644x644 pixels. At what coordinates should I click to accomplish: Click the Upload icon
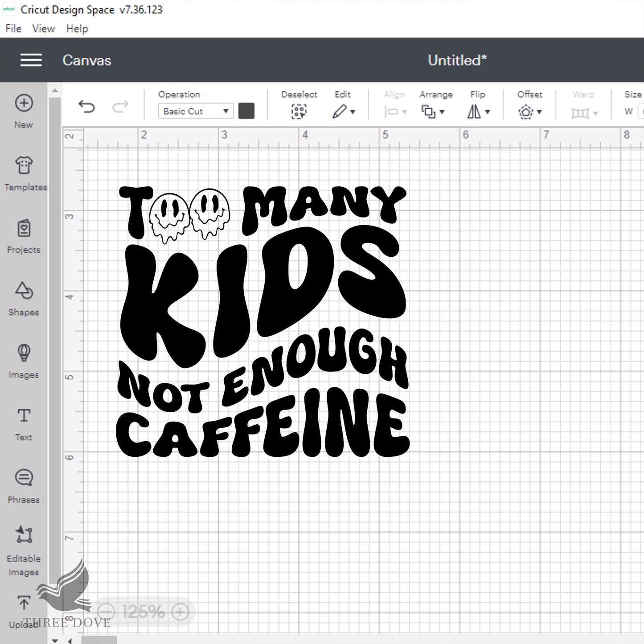[x=24, y=603]
